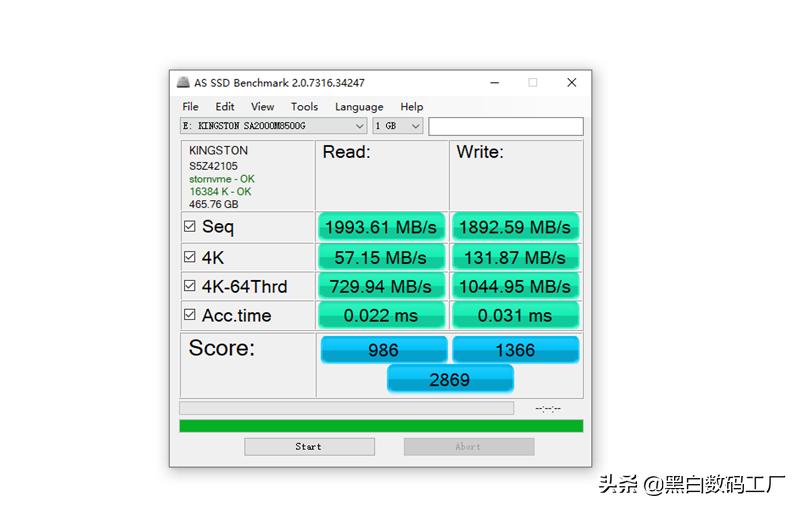Open the Tools menu
The height and width of the screenshot is (509, 800).
click(304, 107)
